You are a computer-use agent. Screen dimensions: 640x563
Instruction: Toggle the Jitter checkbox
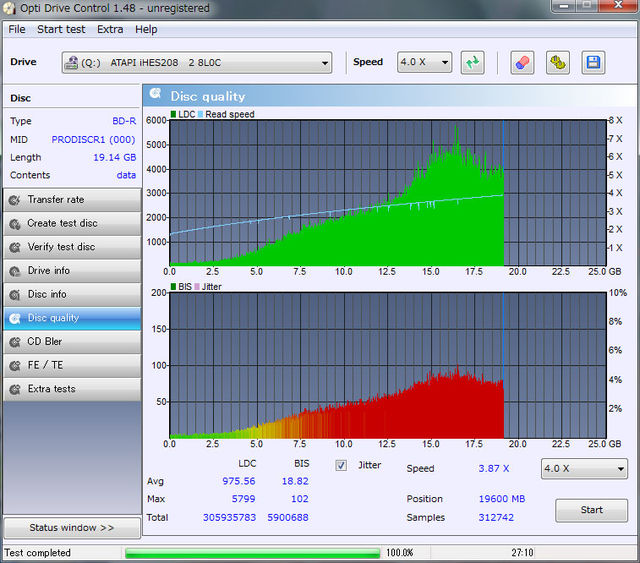click(x=341, y=465)
